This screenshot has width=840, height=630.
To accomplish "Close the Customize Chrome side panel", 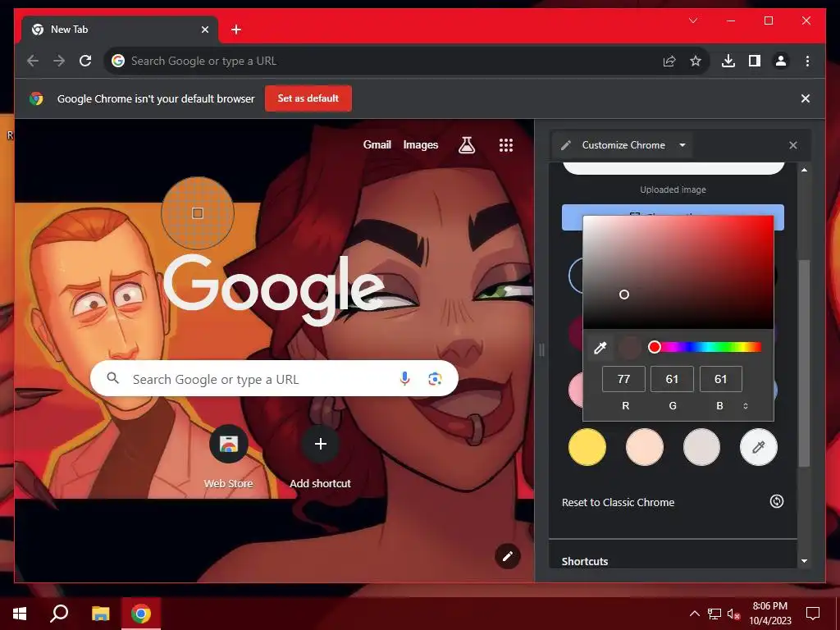I will pos(793,145).
